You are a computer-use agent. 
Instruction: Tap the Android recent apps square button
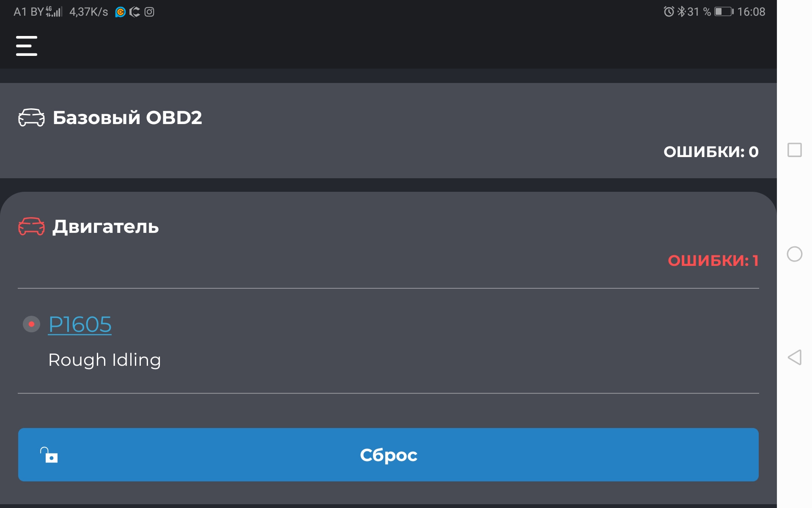pos(794,150)
